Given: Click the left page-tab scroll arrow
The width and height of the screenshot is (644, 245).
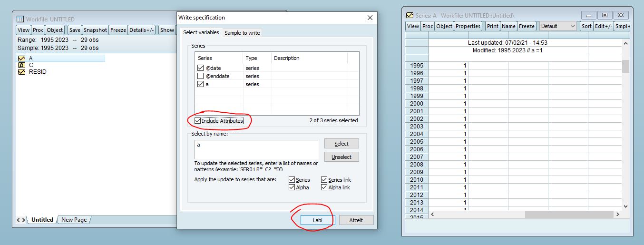Looking at the screenshot, I should (x=19, y=220).
